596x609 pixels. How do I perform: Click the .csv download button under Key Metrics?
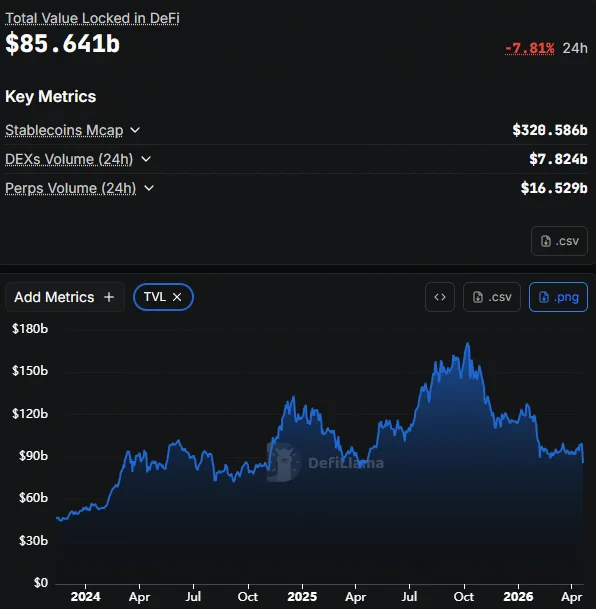(x=559, y=241)
